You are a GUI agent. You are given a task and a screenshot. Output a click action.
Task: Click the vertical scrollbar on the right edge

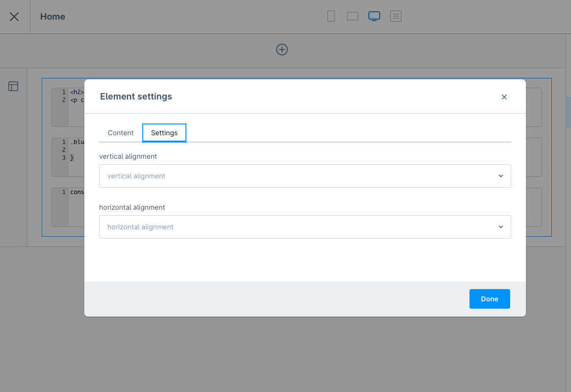(568, 113)
